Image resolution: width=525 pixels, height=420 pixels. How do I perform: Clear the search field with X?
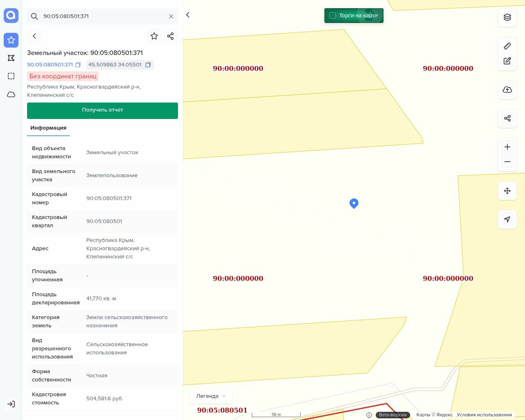[171, 16]
